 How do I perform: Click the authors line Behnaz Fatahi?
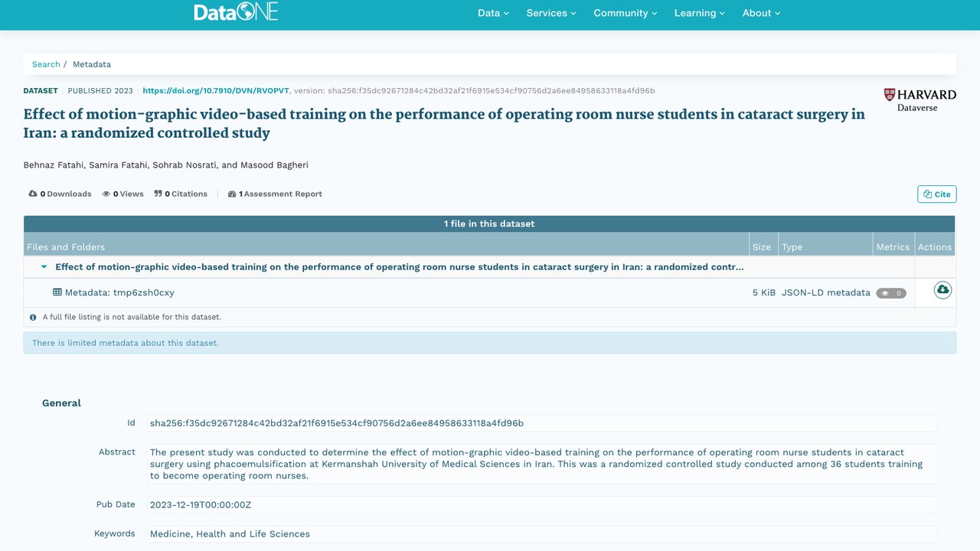coord(166,165)
